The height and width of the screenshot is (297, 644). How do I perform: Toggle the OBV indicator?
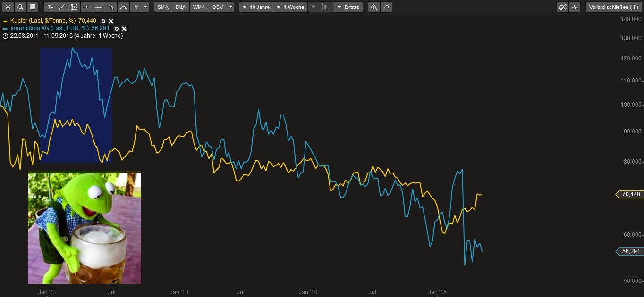218,7
